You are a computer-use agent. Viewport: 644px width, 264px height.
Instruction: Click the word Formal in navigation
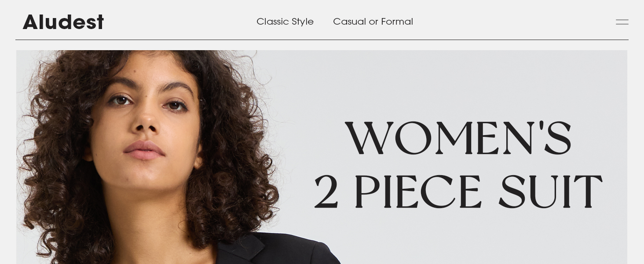397,22
